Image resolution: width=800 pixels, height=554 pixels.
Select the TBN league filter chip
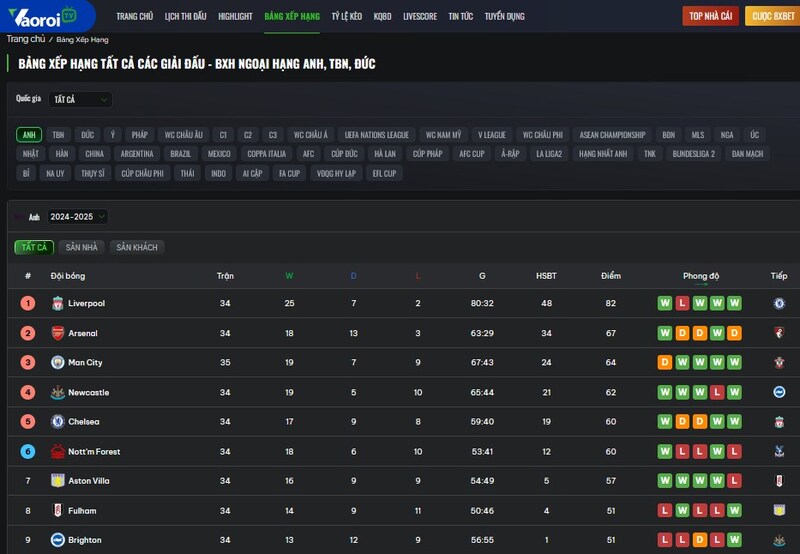click(58, 135)
